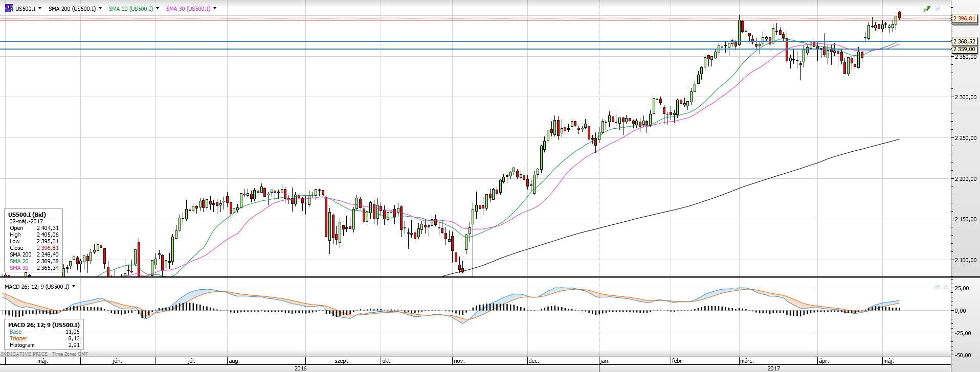Click the US500.I (Bid) data box title
The height and width of the screenshot is (372, 980).
tap(27, 215)
